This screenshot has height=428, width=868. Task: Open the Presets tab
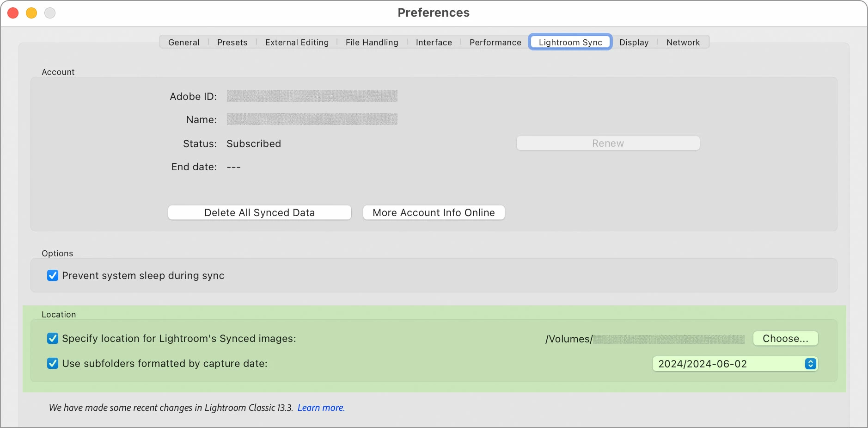pyautogui.click(x=232, y=42)
